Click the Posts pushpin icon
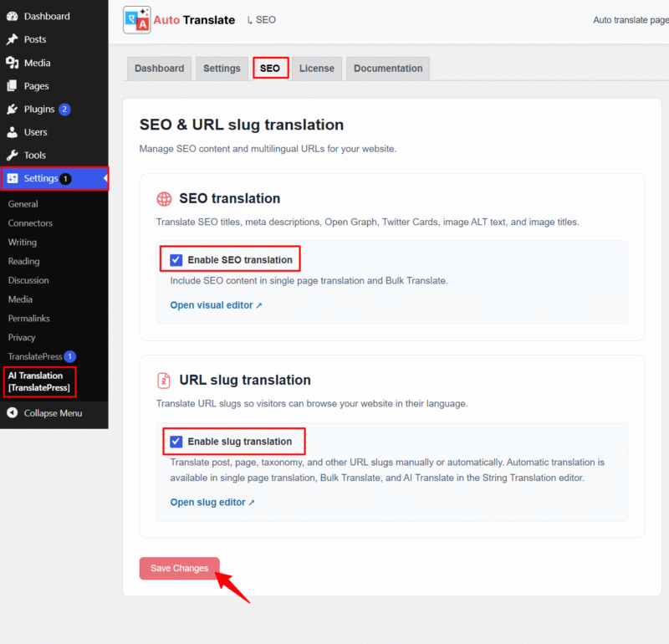The image size is (669, 644). pos(13,39)
